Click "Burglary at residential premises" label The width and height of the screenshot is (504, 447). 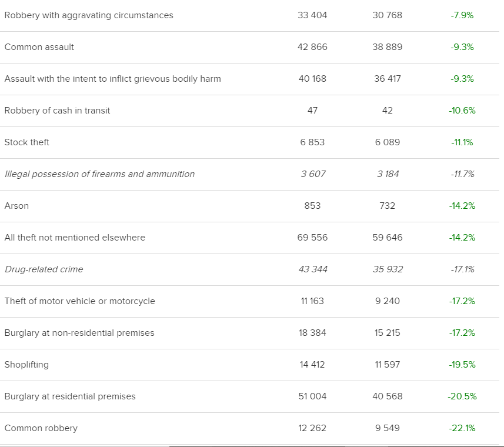tap(70, 396)
